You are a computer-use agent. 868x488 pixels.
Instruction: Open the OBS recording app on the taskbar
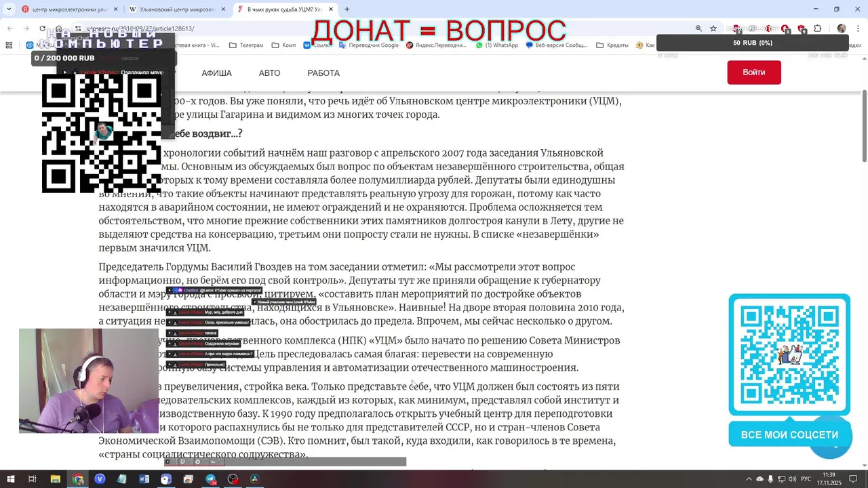pyautogui.click(x=233, y=479)
